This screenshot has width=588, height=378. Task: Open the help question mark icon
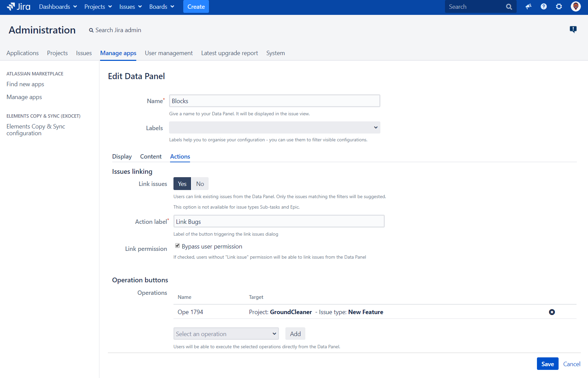pyautogui.click(x=544, y=7)
